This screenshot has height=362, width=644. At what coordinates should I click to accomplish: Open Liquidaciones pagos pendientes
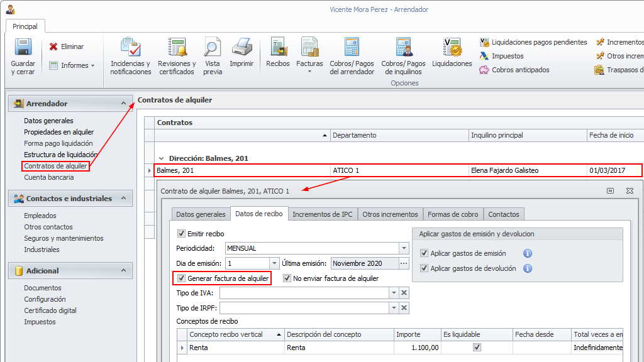point(533,42)
